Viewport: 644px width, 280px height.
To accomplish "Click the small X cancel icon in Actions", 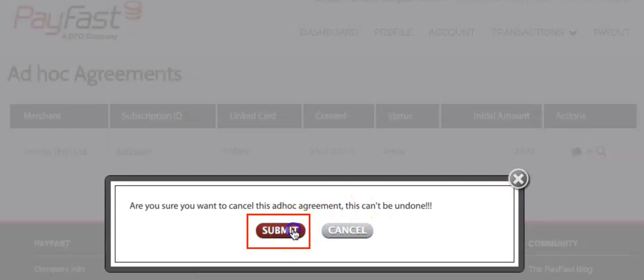I will point(589,152).
